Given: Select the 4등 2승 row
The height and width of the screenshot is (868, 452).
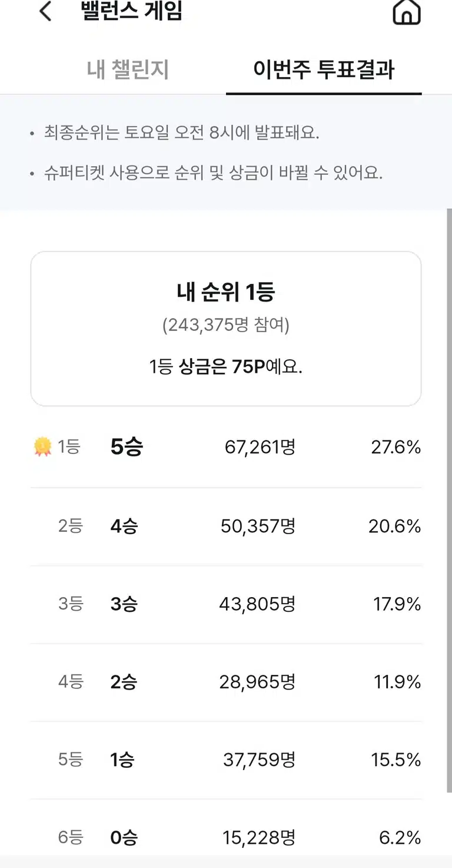Looking at the screenshot, I should pyautogui.click(x=226, y=682).
